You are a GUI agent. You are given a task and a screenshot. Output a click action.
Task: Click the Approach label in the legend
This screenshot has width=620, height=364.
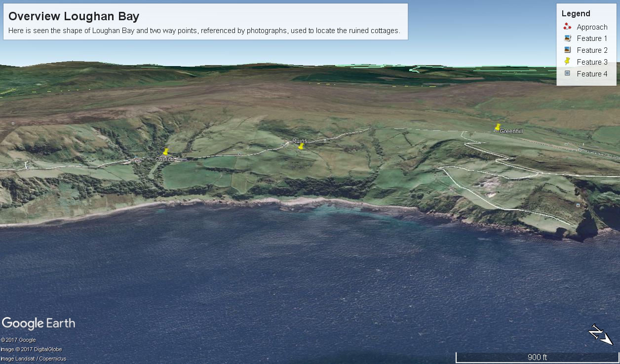592,27
